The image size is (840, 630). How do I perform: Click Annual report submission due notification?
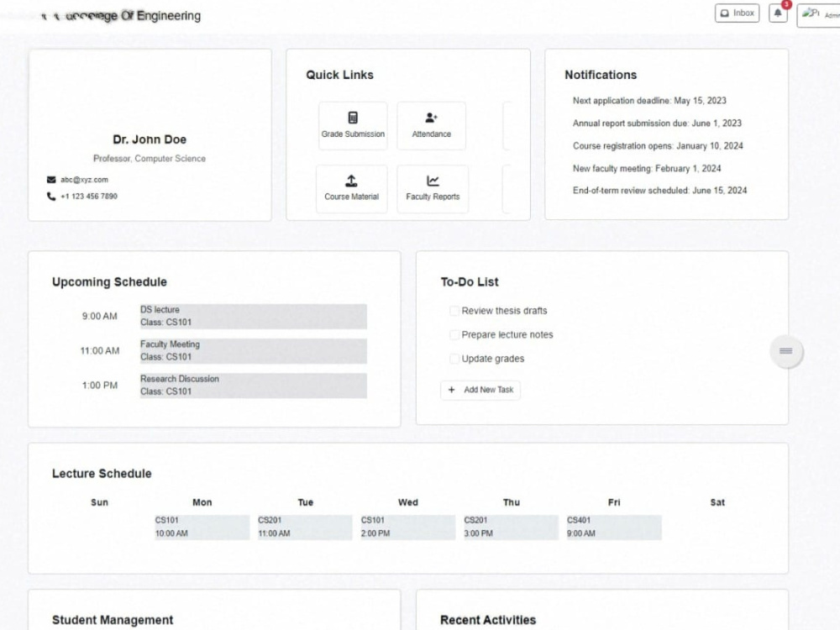(x=658, y=123)
